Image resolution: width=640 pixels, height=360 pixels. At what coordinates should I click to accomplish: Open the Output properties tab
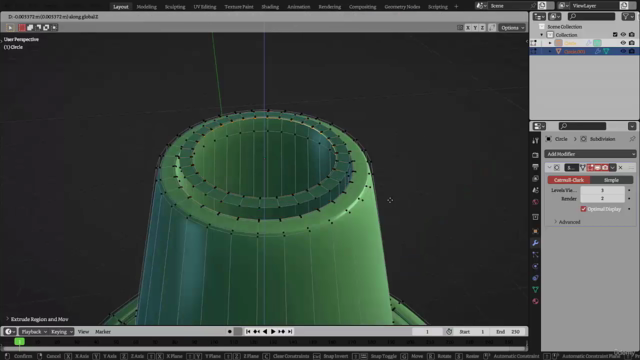click(535, 167)
